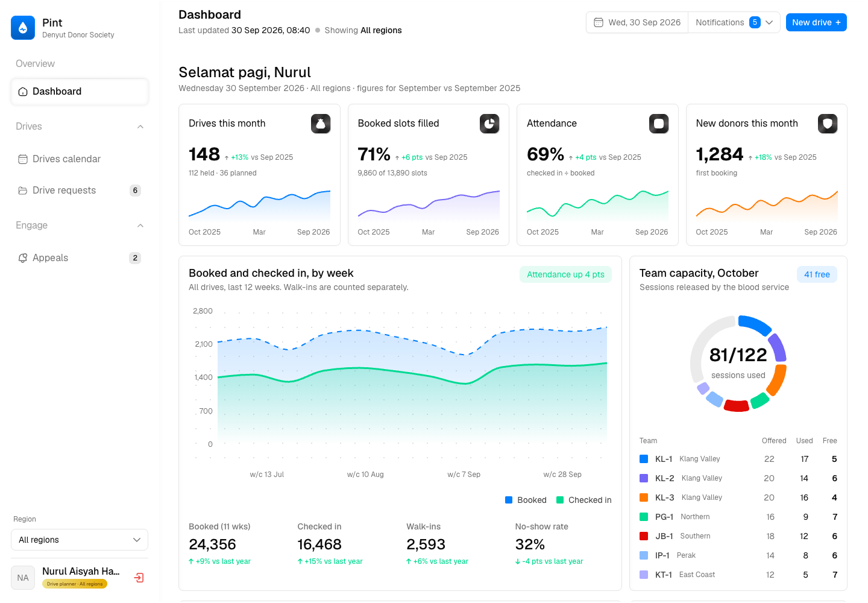Click the 24,356 booked total

[212, 545]
